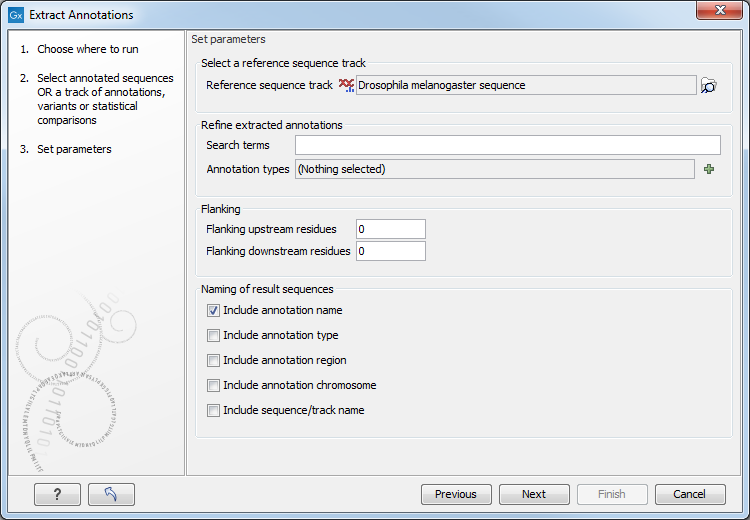Open the Annotation types selection field

pos(495,169)
